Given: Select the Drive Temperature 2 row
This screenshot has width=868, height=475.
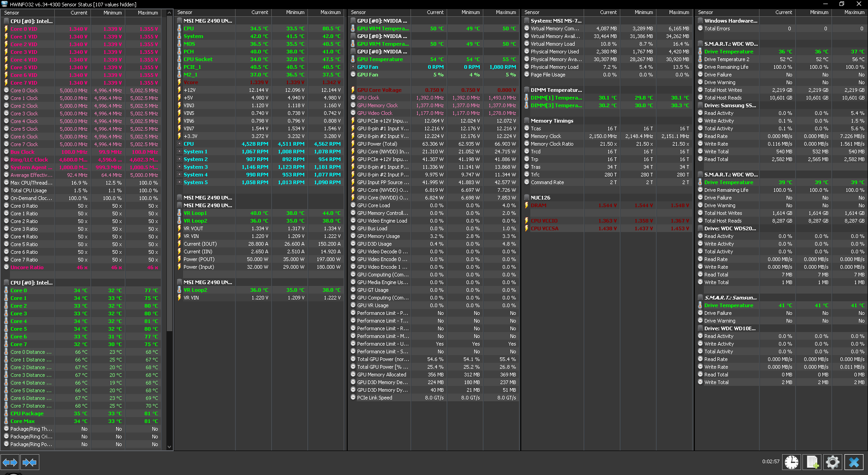Looking at the screenshot, I should tap(781, 59).
